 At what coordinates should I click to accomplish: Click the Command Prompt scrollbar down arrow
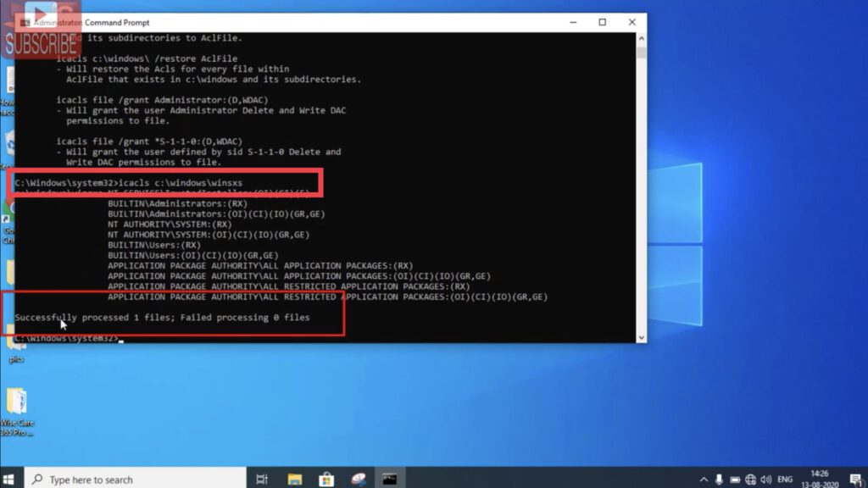point(641,337)
